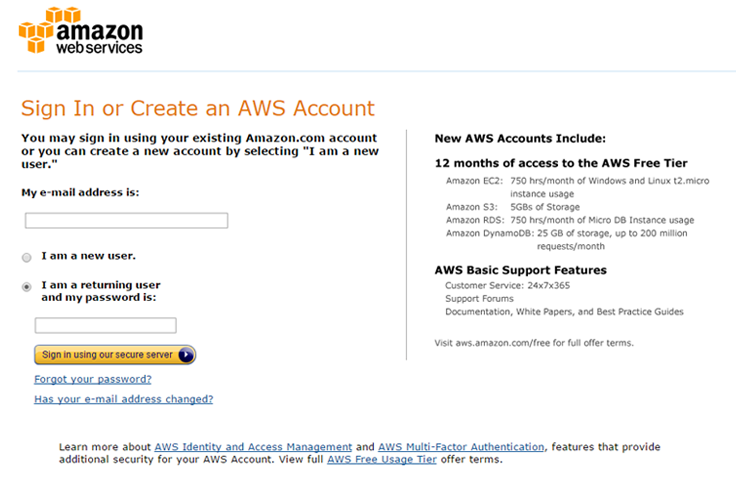This screenshot has width=736, height=490.
Task: Open the AWS Multi-Factor Authentication link
Action: 461,447
